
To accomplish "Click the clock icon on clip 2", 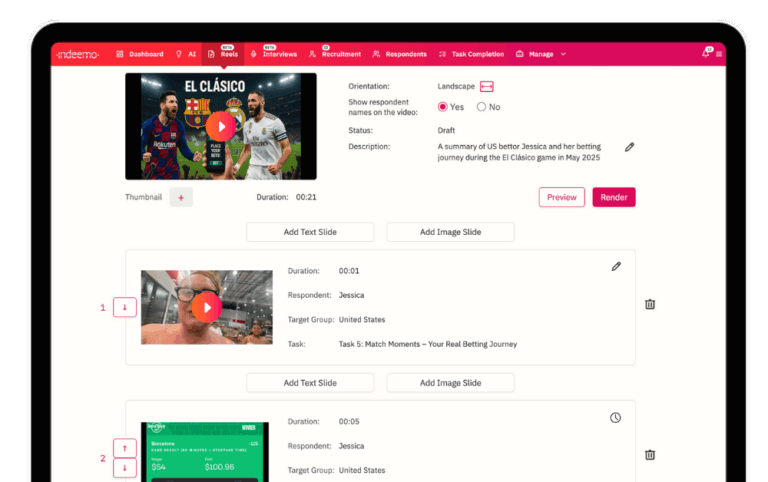I will pyautogui.click(x=616, y=418).
